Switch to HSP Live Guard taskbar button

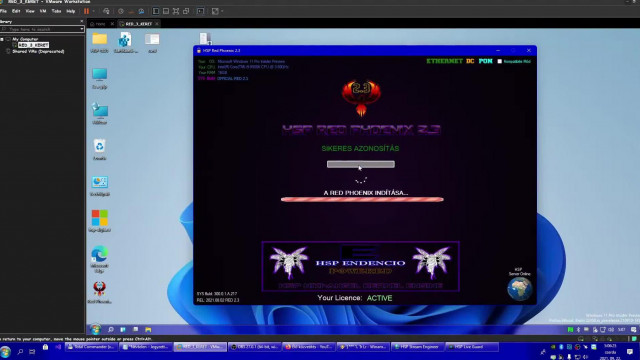(471, 347)
